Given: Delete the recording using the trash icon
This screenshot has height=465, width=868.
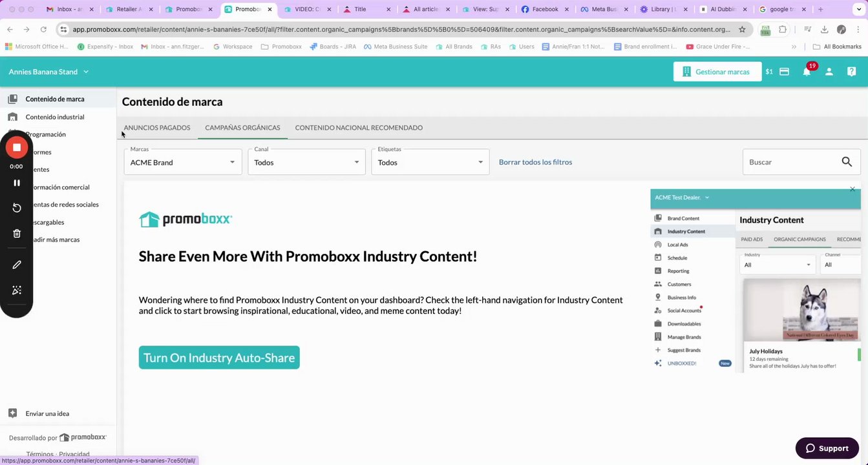Looking at the screenshot, I should (x=17, y=234).
